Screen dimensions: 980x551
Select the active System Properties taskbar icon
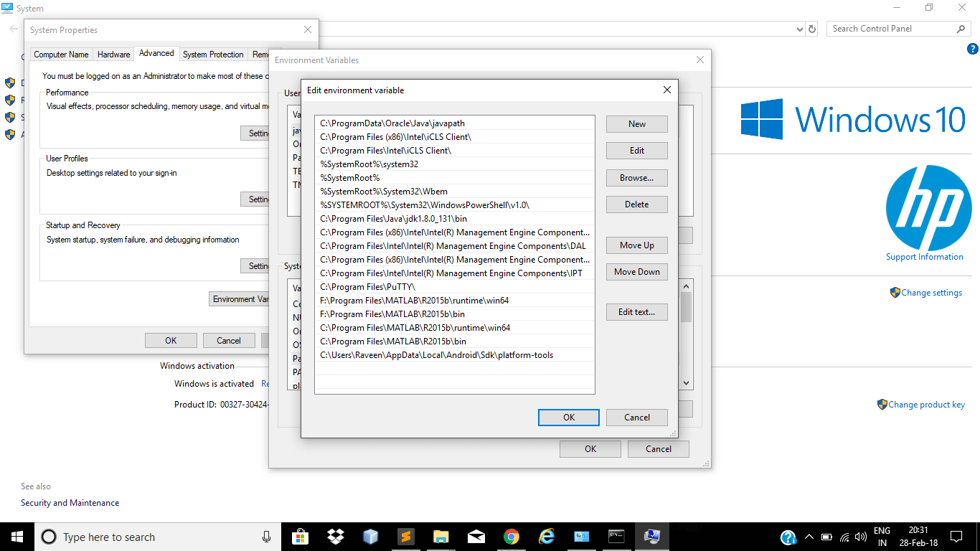651,537
